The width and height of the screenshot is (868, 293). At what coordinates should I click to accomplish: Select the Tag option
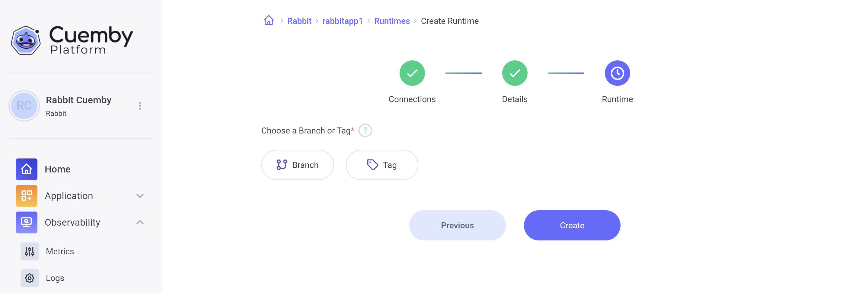click(x=382, y=165)
